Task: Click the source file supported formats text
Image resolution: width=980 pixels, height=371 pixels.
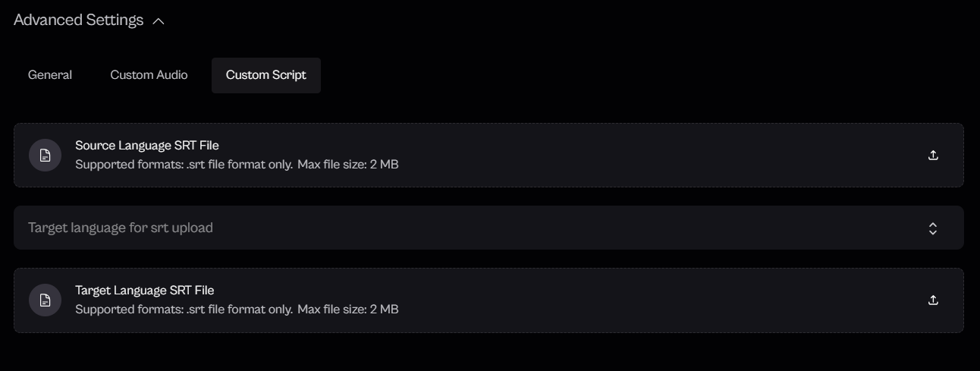Action: coord(184,164)
